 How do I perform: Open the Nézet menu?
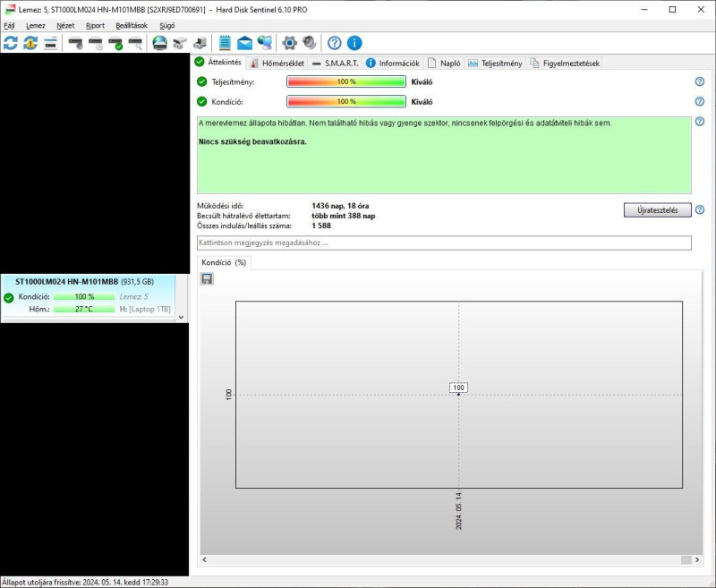click(x=65, y=26)
